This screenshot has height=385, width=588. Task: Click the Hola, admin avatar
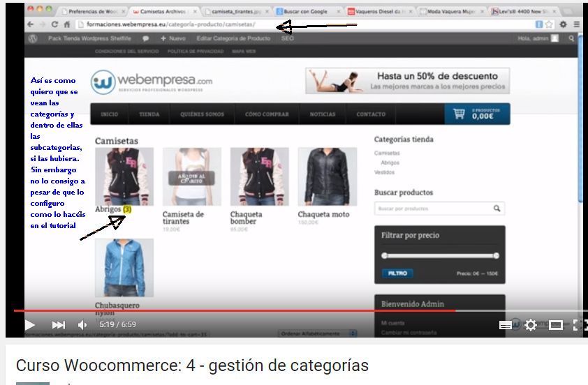[554, 38]
